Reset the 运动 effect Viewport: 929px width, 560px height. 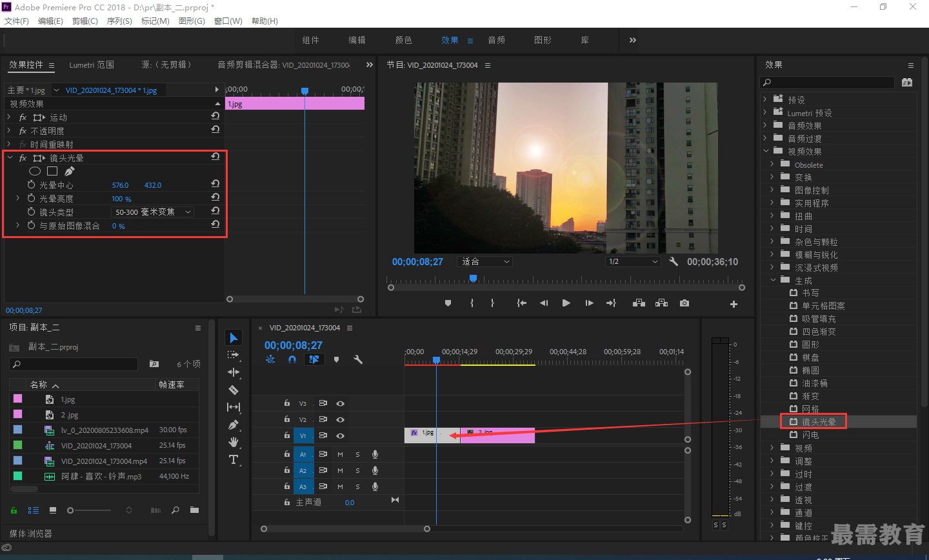(215, 116)
